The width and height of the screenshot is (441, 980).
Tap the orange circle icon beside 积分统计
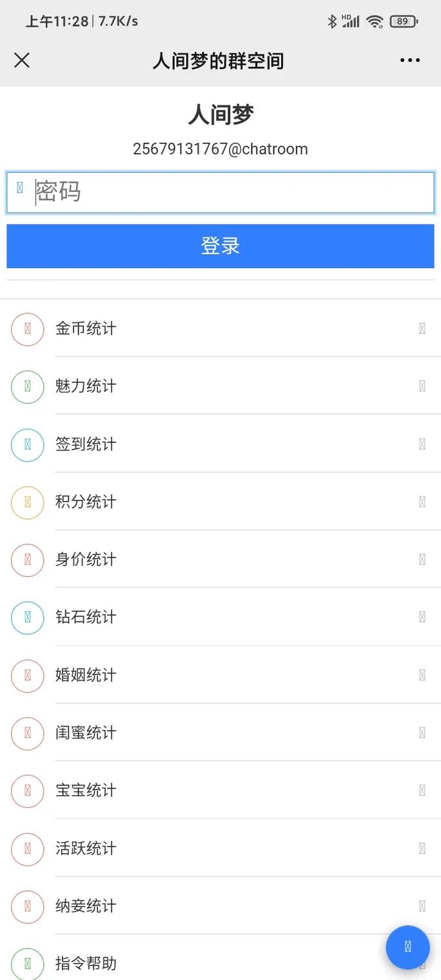tap(27, 502)
